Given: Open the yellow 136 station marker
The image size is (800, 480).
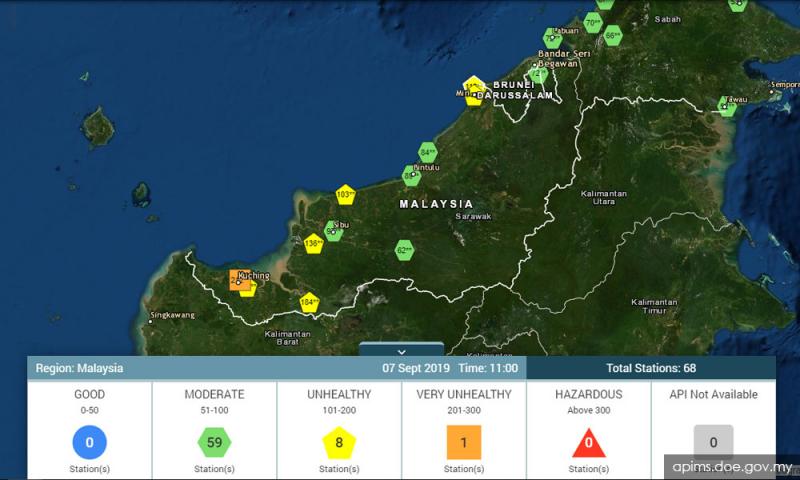Looking at the screenshot, I should 313,243.
